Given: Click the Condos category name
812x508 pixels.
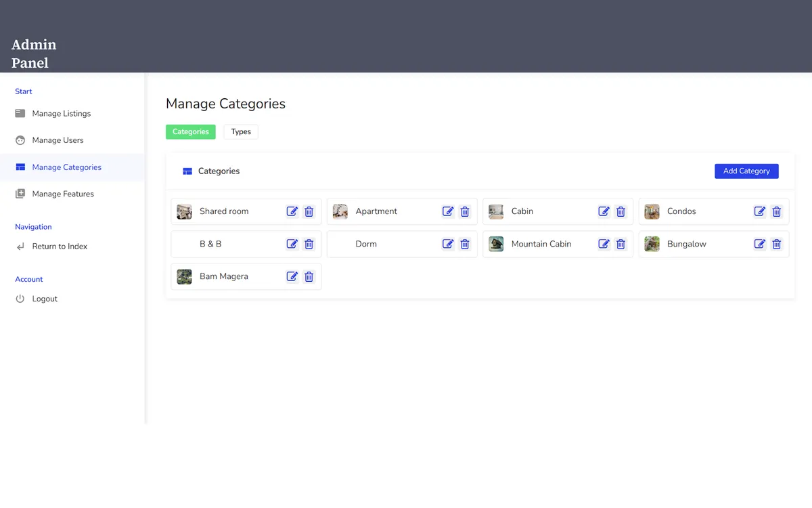Looking at the screenshot, I should click(681, 211).
